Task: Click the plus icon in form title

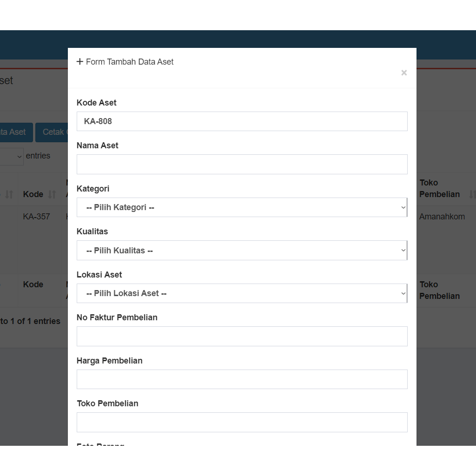Action: pos(80,61)
